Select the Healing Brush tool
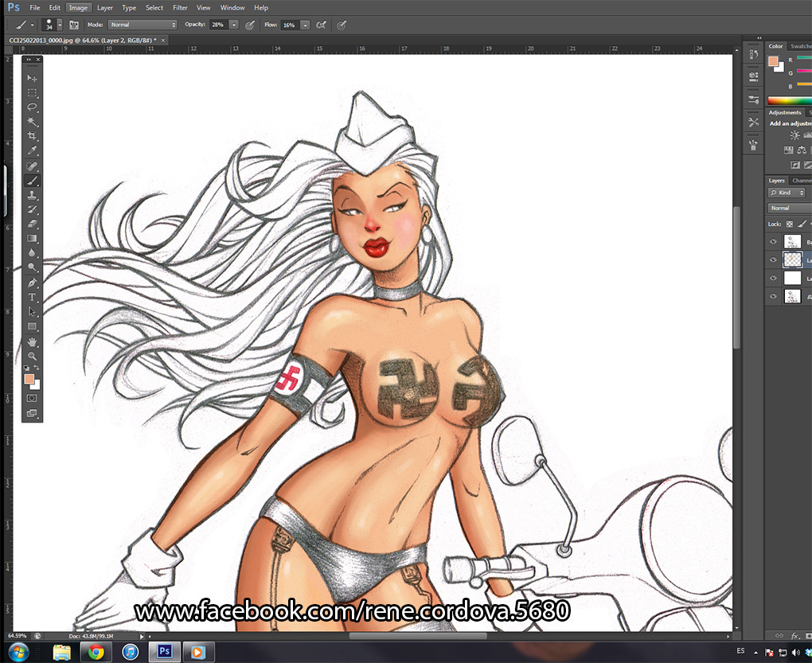812x663 pixels. (32, 166)
